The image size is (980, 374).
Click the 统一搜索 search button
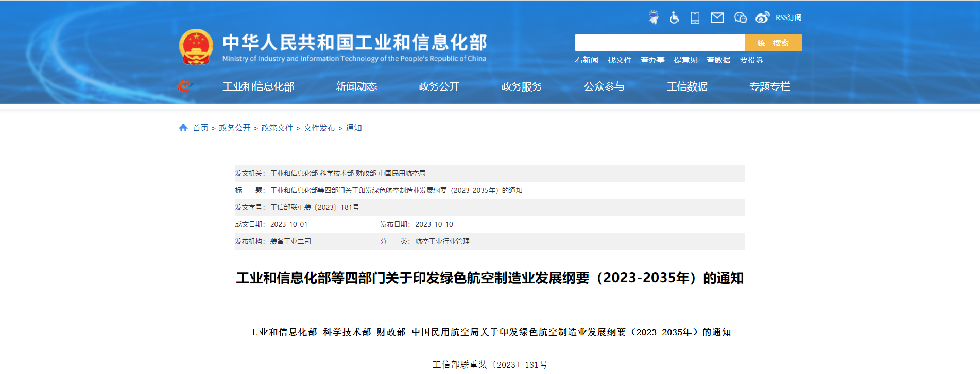pyautogui.click(x=773, y=43)
